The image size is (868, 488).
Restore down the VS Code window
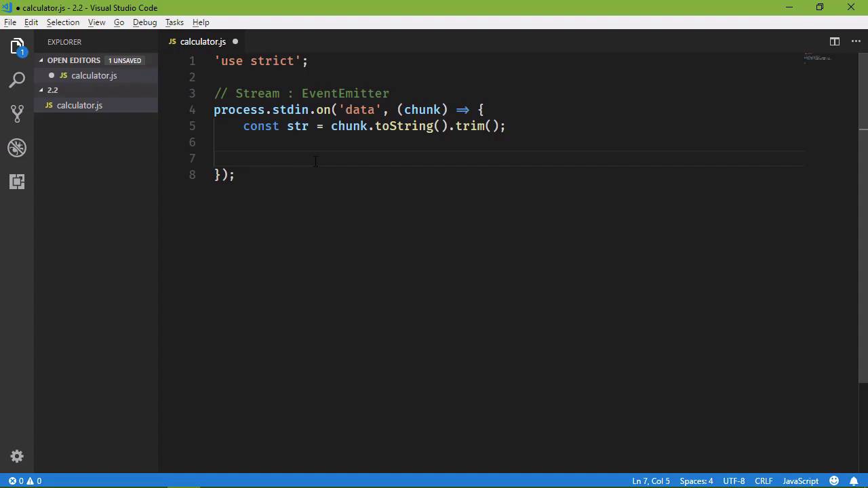click(x=820, y=7)
